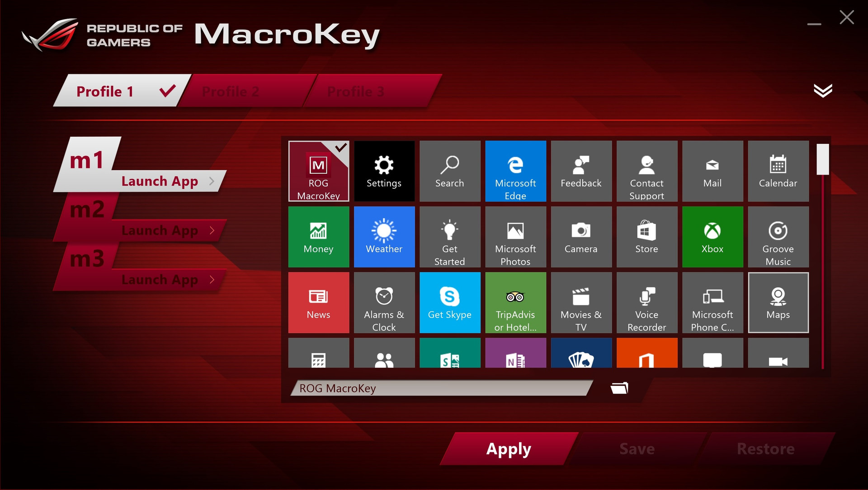The image size is (868, 490).
Task: Click the double-chevron expander at top right
Action: [822, 90]
